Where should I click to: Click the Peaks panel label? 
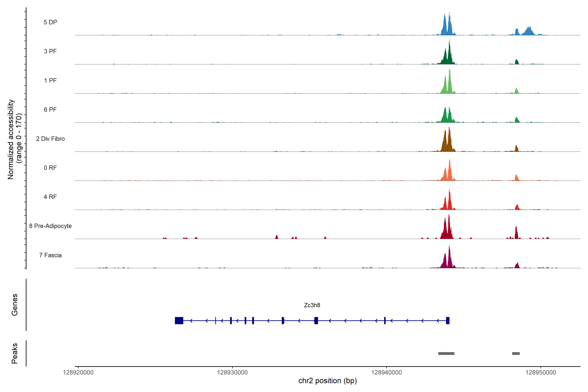click(x=15, y=353)
